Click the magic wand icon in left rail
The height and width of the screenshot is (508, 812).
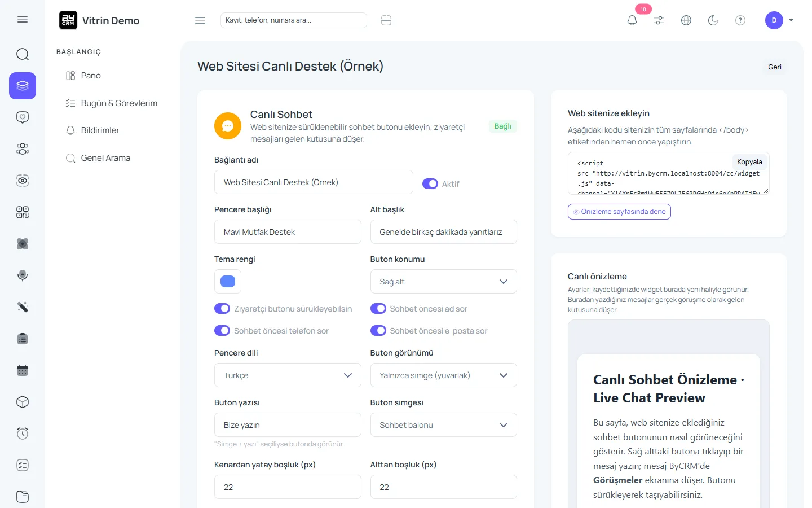[x=23, y=307]
